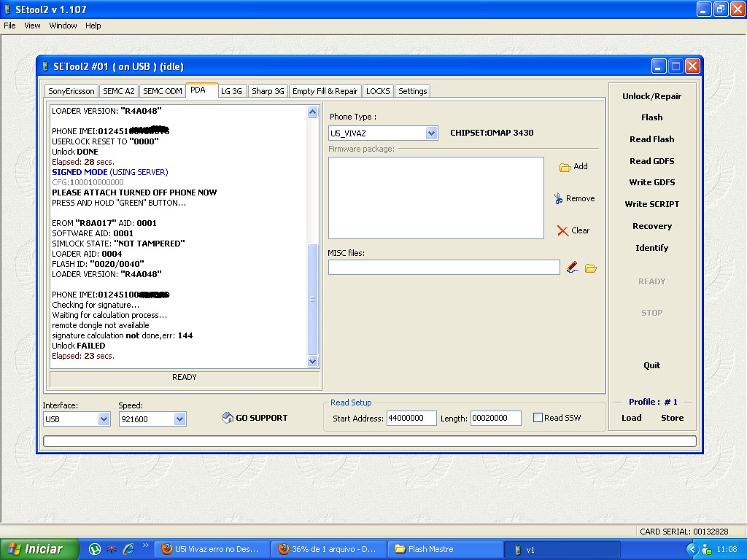
Task: Expand the quick launch chevron in taskbar
Action: coord(145,545)
